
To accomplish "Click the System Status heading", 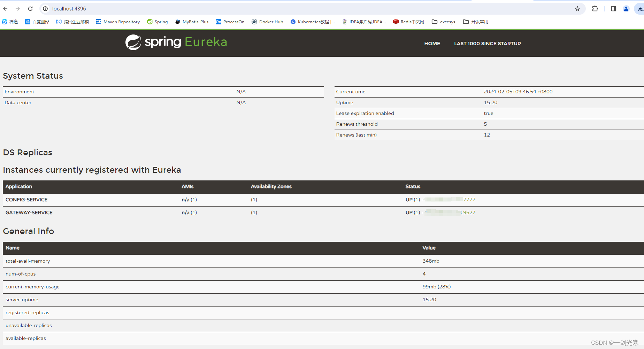I will (33, 76).
